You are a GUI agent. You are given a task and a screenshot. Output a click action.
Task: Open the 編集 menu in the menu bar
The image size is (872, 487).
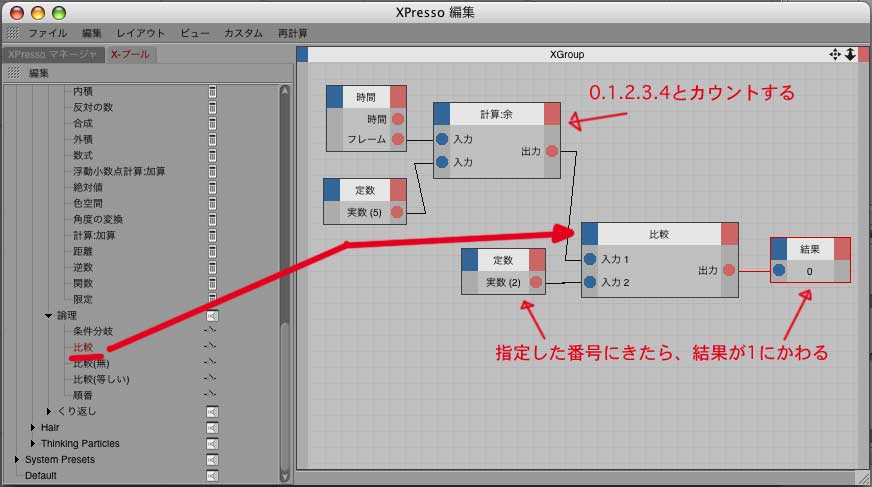point(92,33)
